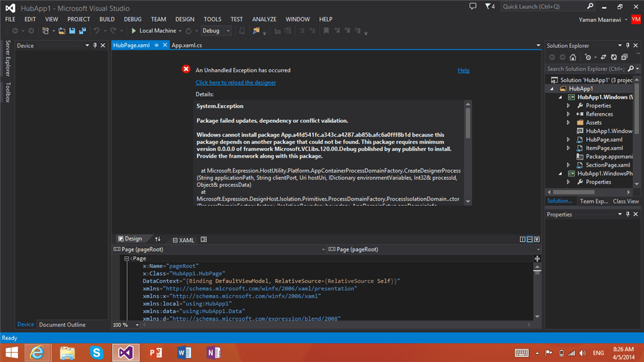The height and width of the screenshot is (362, 644).
Task: Click the Search Solution Explorer field
Action: [x=586, y=69]
